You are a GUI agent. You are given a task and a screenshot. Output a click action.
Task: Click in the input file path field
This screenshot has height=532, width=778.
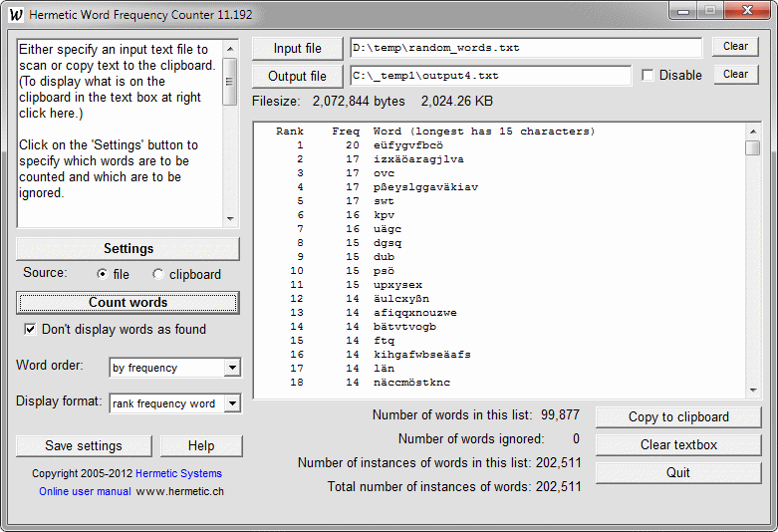(x=526, y=48)
